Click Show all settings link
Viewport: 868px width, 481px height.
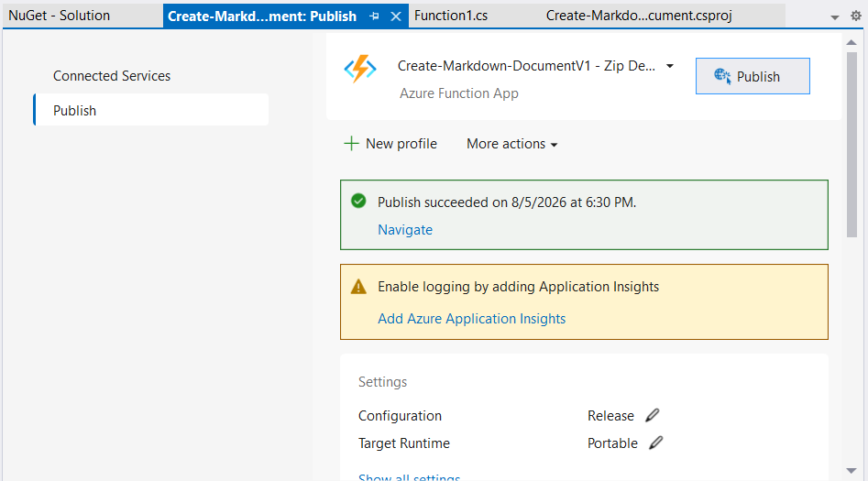coord(409,477)
